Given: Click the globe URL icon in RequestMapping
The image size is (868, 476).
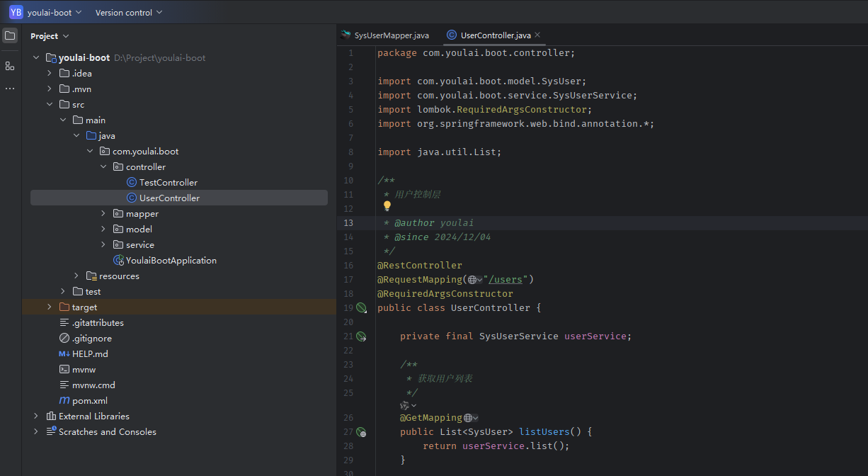Looking at the screenshot, I should (x=472, y=280).
